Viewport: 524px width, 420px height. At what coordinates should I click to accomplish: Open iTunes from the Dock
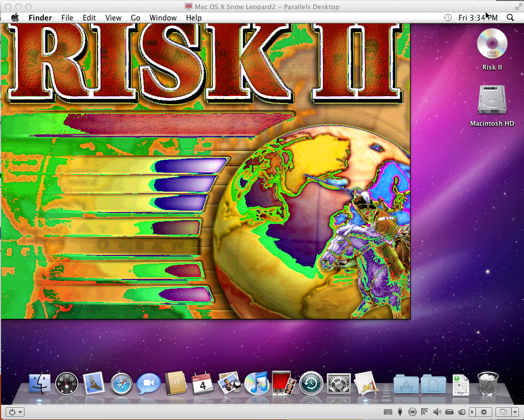pos(256,383)
